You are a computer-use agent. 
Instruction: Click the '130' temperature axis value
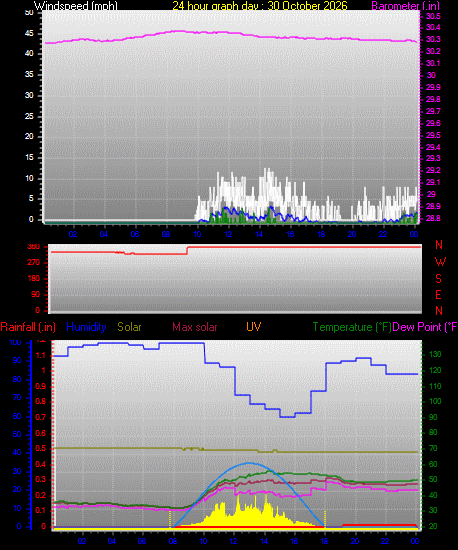coord(436,355)
